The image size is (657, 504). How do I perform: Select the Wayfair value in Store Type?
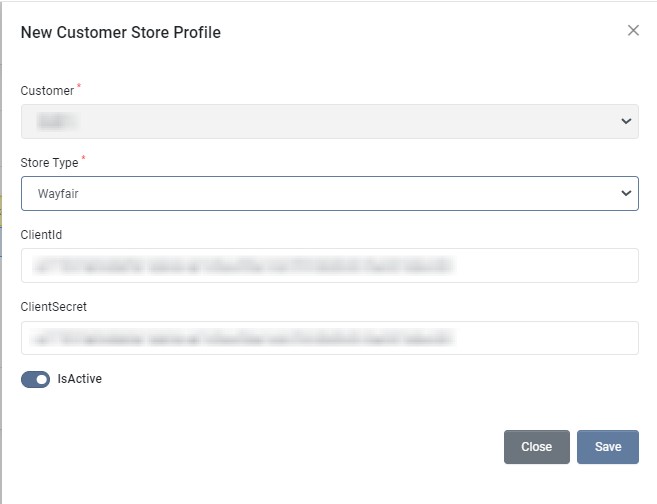pos(58,194)
